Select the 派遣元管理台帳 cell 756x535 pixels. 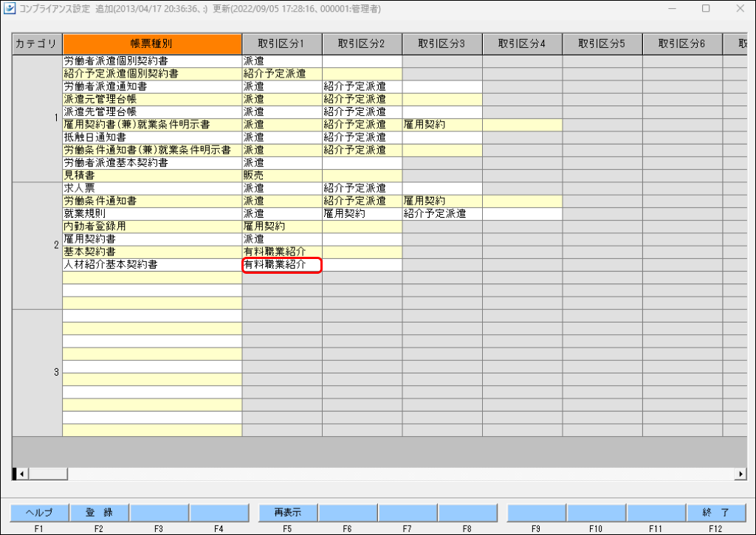[152, 100]
